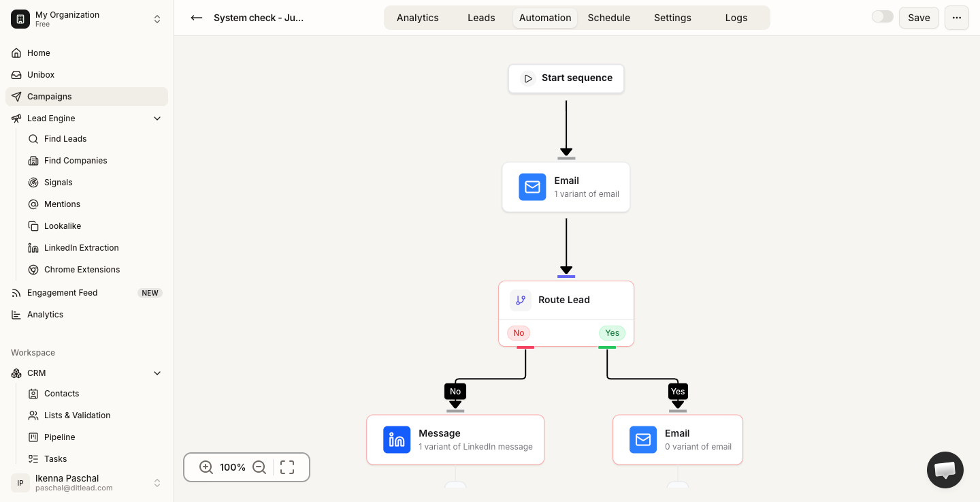This screenshot has width=980, height=502.
Task: Click the Chrome Extensions icon
Action: pyautogui.click(x=33, y=270)
